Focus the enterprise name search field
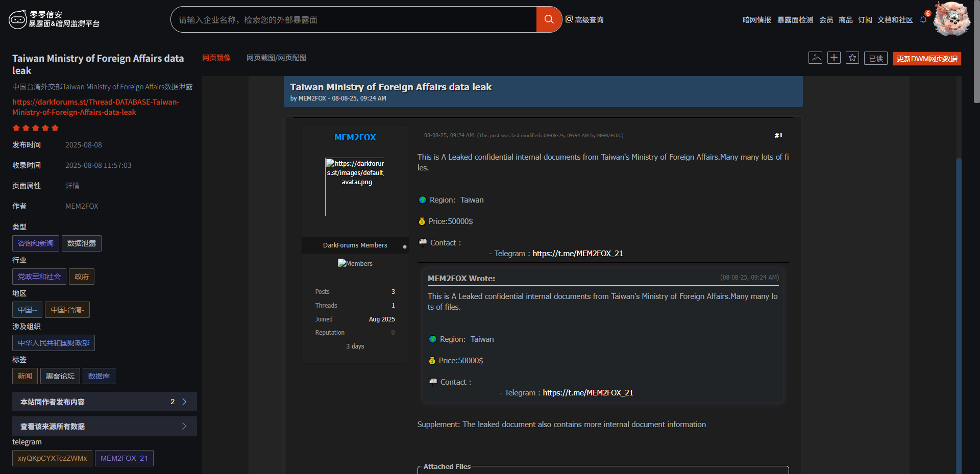The image size is (980, 474). (354, 19)
